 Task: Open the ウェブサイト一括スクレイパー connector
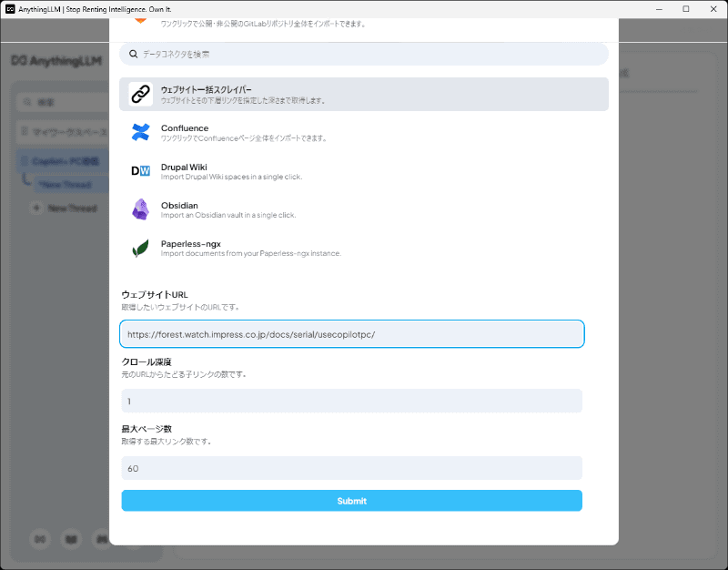point(364,95)
